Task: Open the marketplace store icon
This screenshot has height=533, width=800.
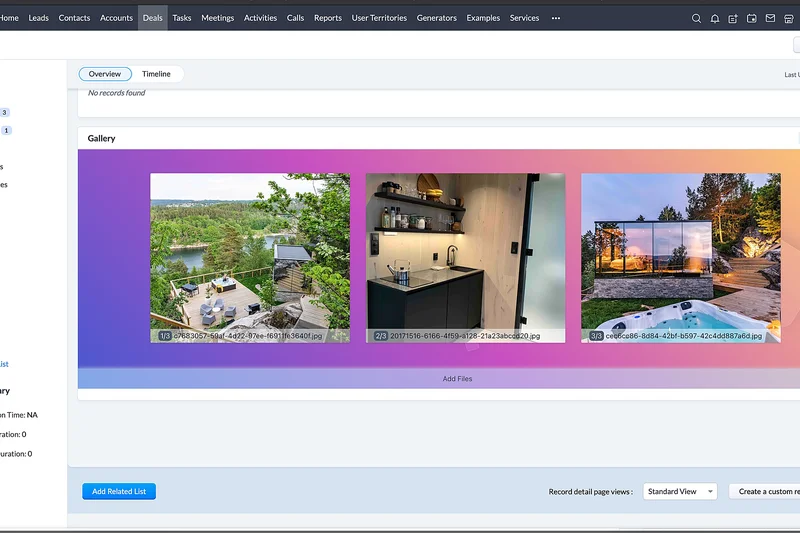Action: [788, 18]
